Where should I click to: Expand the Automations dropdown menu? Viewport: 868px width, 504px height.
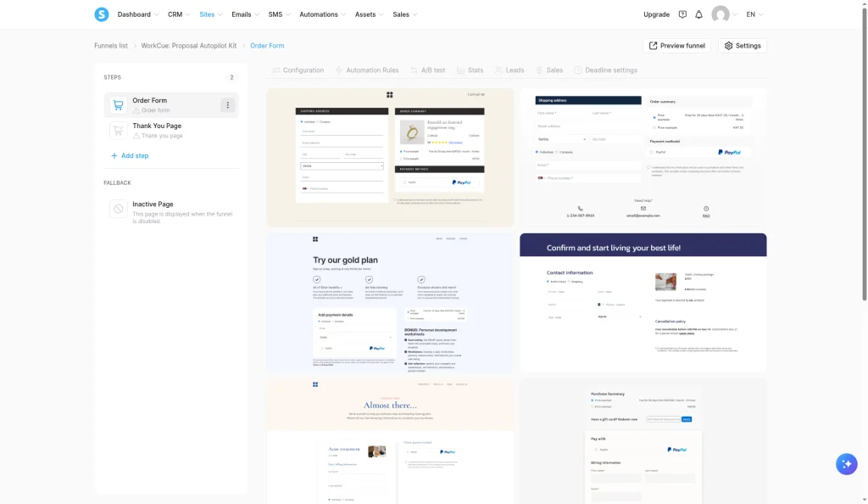323,14
